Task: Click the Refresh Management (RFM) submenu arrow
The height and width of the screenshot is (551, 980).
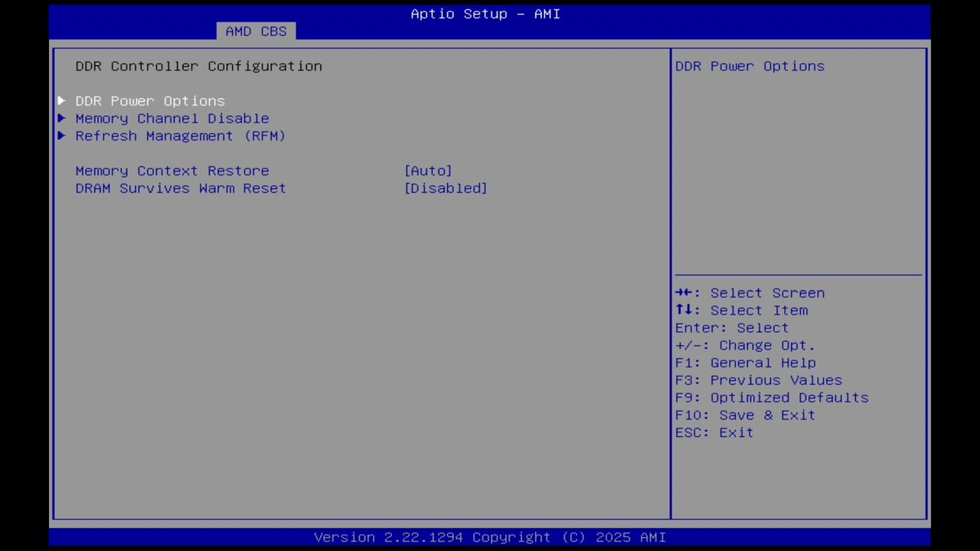Action: (x=61, y=135)
